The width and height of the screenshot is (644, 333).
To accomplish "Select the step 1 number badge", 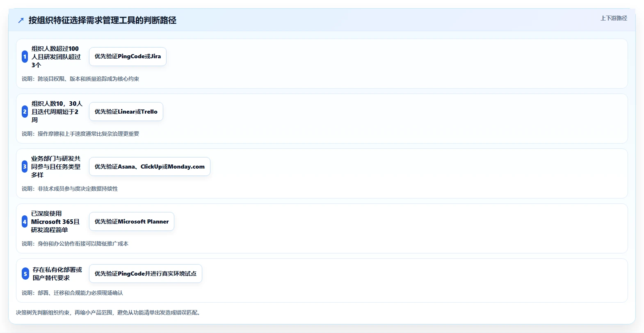I will tap(25, 57).
